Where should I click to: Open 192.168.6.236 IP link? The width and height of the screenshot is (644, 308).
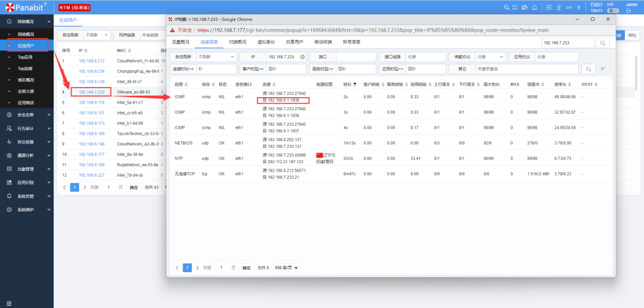[92, 71]
